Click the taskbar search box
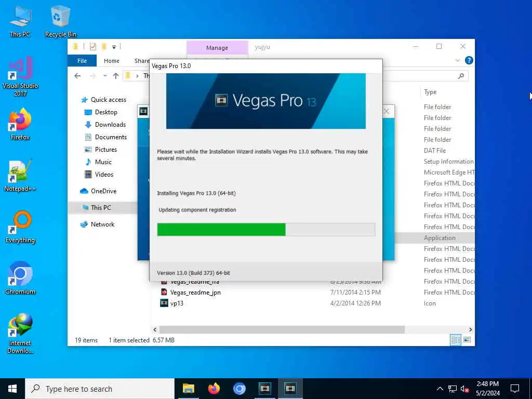532x399 pixels. 100,389
